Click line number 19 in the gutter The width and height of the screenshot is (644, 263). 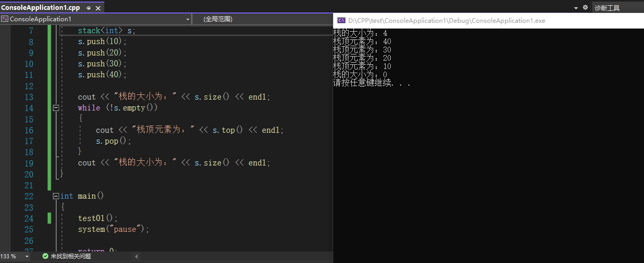click(x=29, y=163)
